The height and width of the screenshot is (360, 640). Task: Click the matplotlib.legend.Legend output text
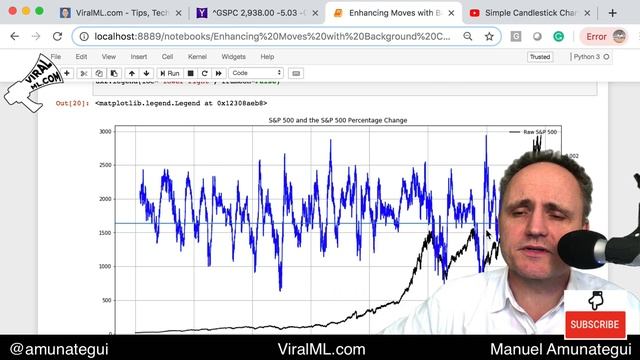point(181,103)
